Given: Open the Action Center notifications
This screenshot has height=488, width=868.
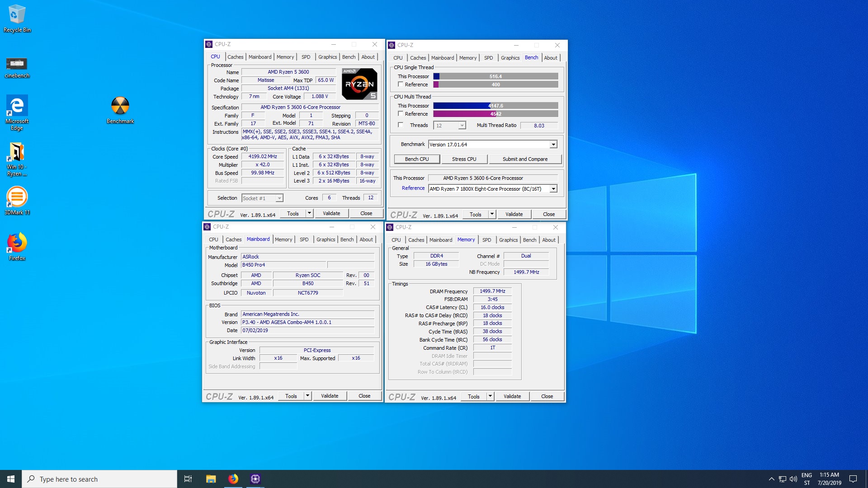Looking at the screenshot, I should pos(853,479).
